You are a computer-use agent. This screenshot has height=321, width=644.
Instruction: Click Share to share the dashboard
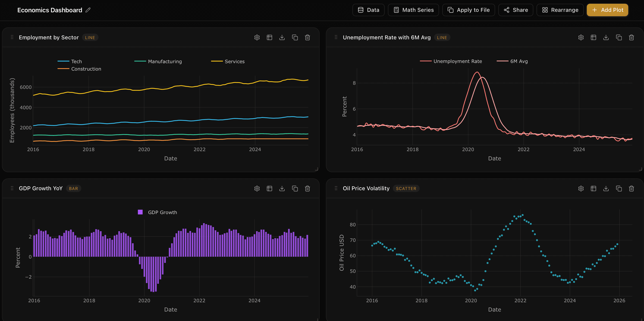pos(515,10)
